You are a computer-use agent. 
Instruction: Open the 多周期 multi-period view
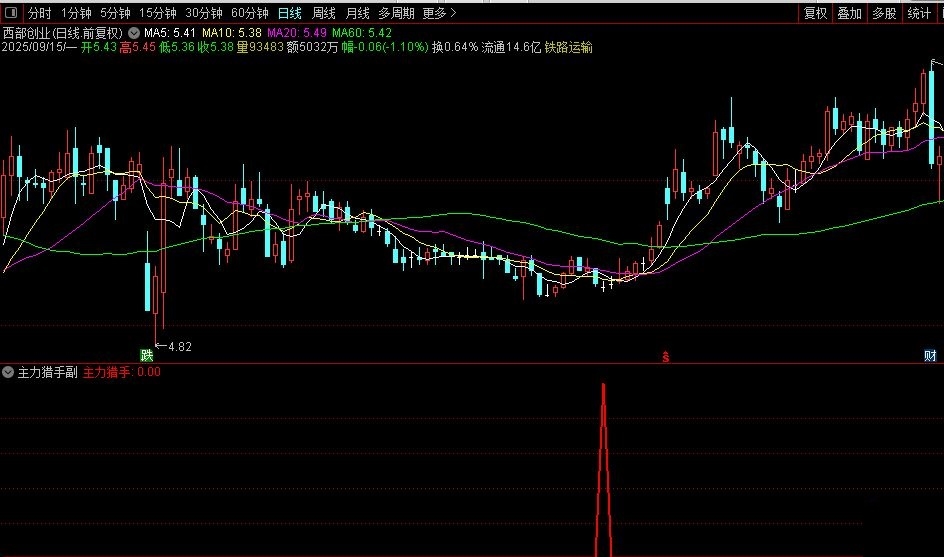(396, 13)
